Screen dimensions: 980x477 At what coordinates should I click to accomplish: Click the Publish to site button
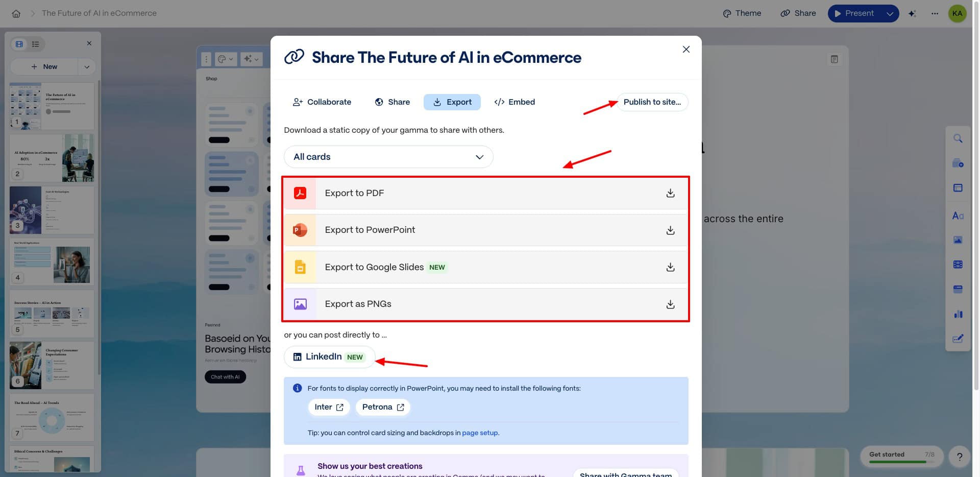coord(652,102)
